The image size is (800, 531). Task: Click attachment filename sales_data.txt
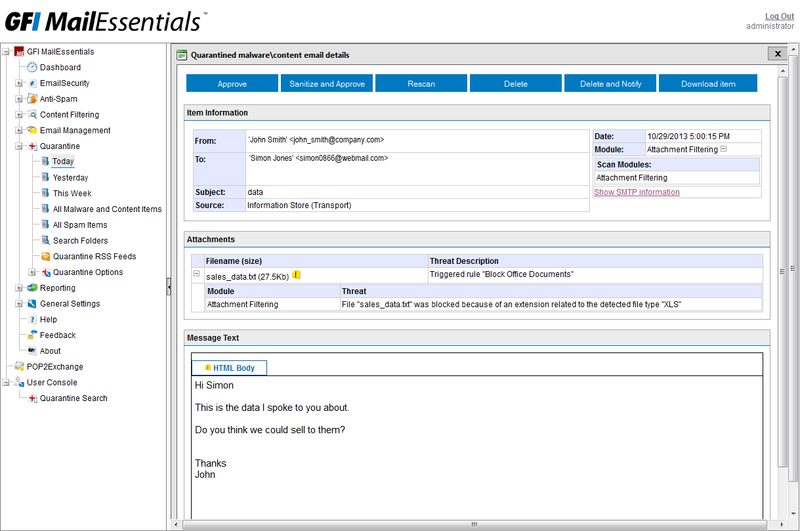pyautogui.click(x=231, y=276)
